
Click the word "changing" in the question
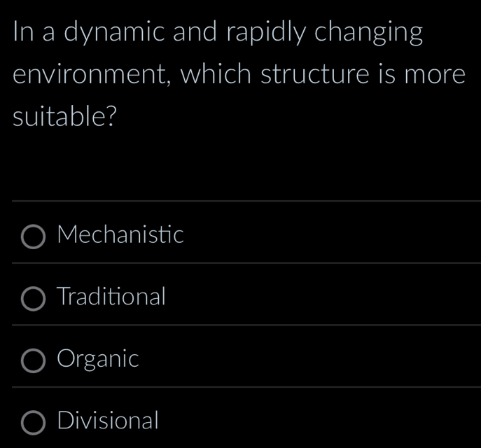pos(369,34)
